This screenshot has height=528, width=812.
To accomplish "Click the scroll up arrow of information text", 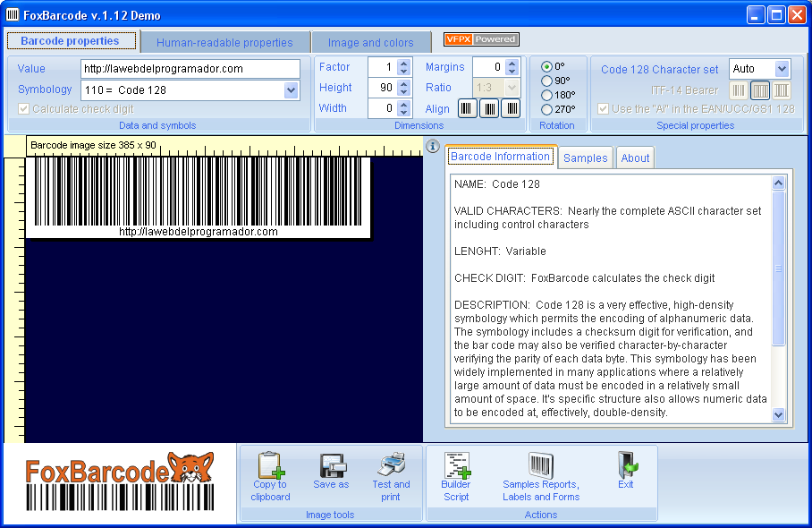I will (778, 183).
